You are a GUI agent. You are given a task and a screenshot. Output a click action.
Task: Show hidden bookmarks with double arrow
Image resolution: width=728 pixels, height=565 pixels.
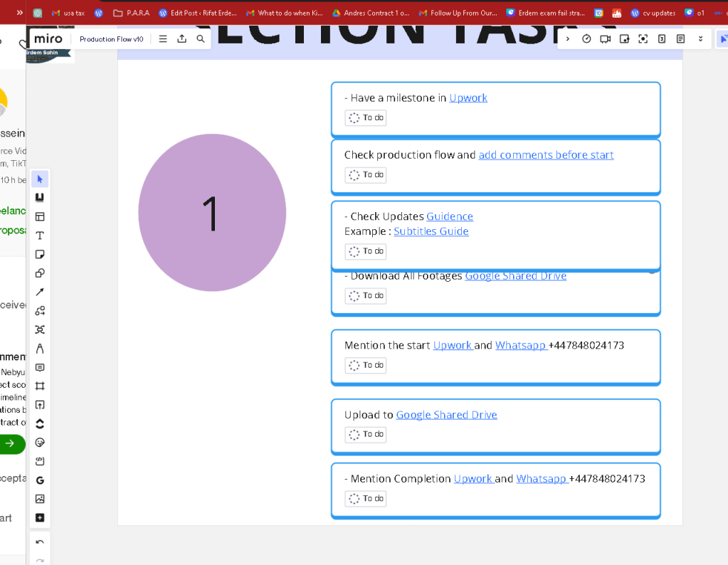(19, 13)
